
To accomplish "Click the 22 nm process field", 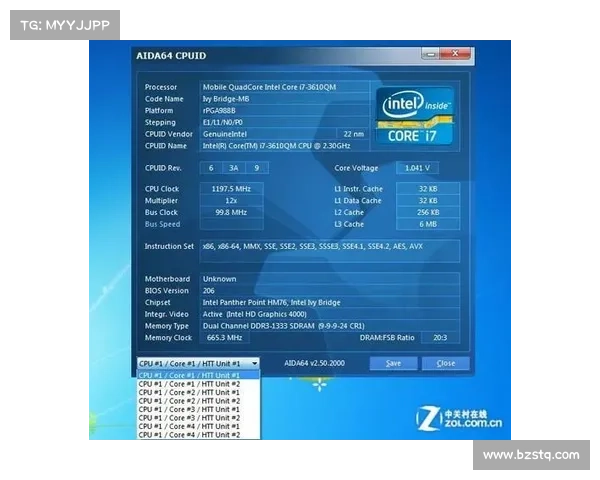I will (x=353, y=134).
